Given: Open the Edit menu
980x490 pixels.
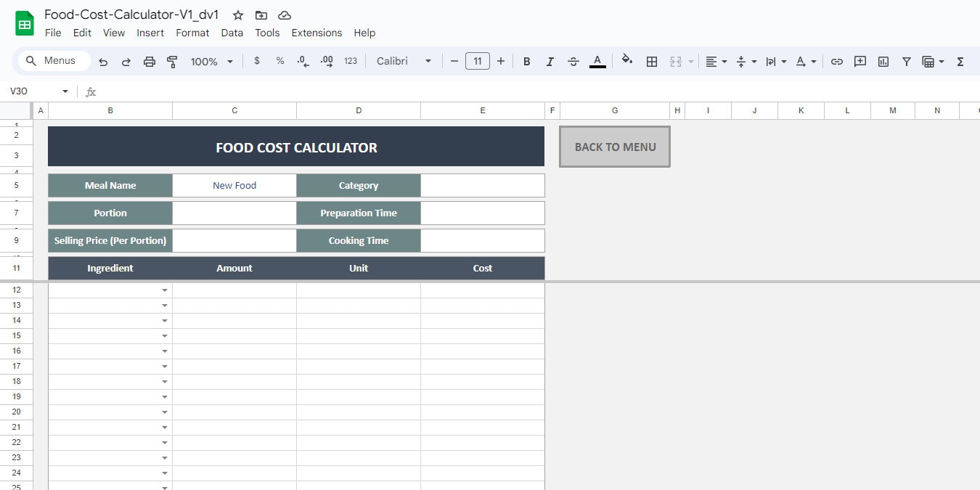Looking at the screenshot, I should [x=82, y=33].
